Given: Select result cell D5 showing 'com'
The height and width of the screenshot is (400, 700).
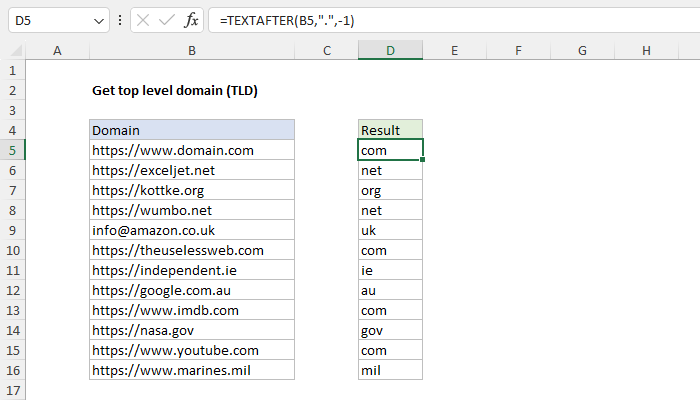Looking at the screenshot, I should coord(390,150).
